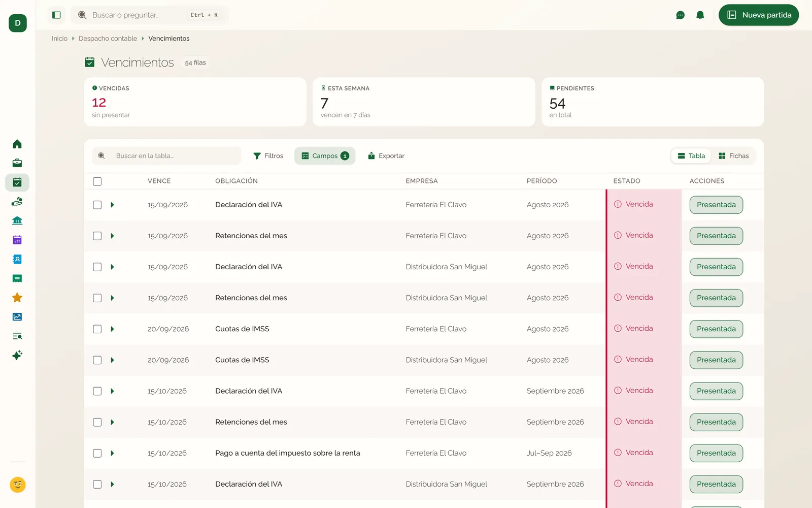Follow the Despacho contable breadcrumb link
Viewport: 812px width, 508px height.
point(108,39)
